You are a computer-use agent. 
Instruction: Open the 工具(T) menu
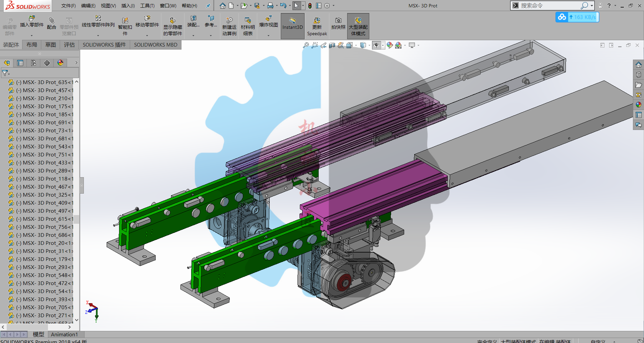coord(147,6)
